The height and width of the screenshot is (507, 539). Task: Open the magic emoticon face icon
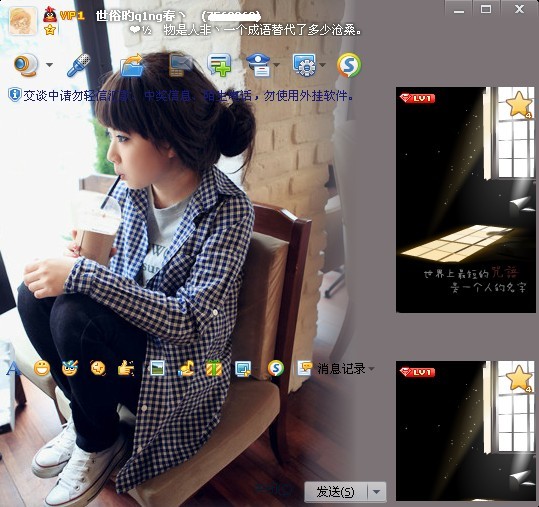click(70, 368)
